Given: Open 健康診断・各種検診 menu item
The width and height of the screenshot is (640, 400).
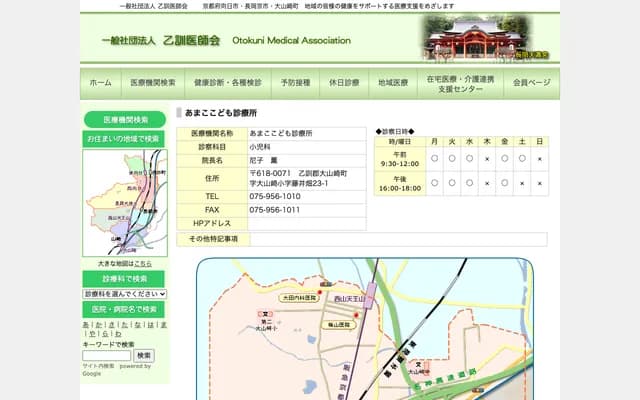Looking at the screenshot, I should (228, 83).
